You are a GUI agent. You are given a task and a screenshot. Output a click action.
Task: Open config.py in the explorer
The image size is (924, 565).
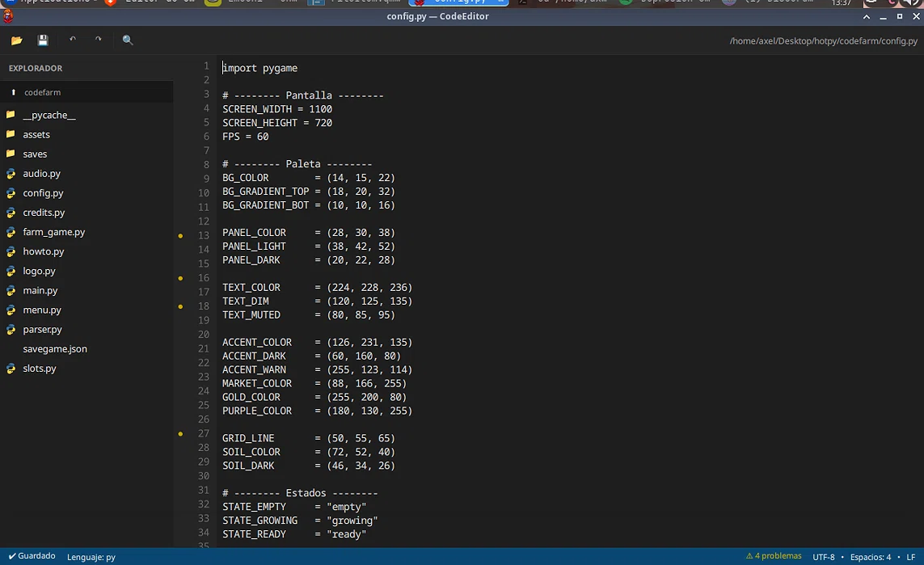pyautogui.click(x=43, y=192)
